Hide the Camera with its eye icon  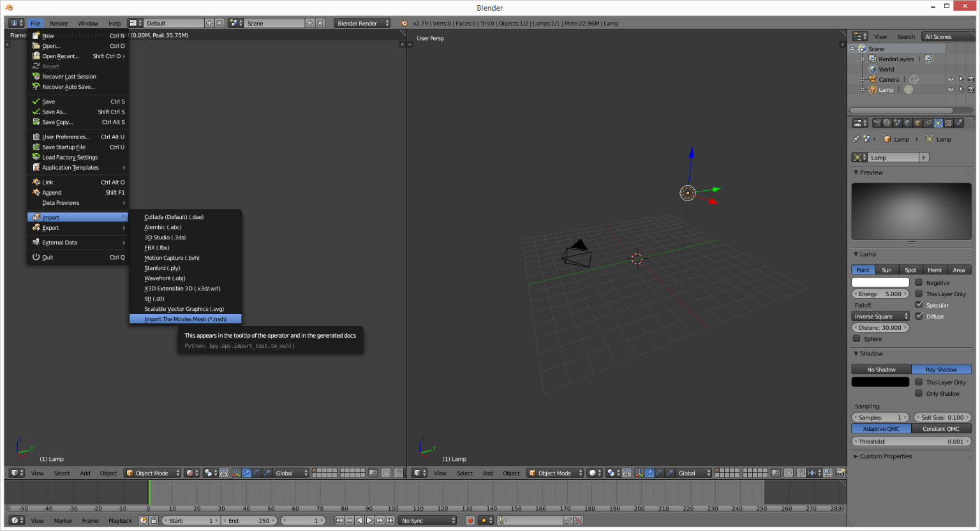tap(951, 80)
